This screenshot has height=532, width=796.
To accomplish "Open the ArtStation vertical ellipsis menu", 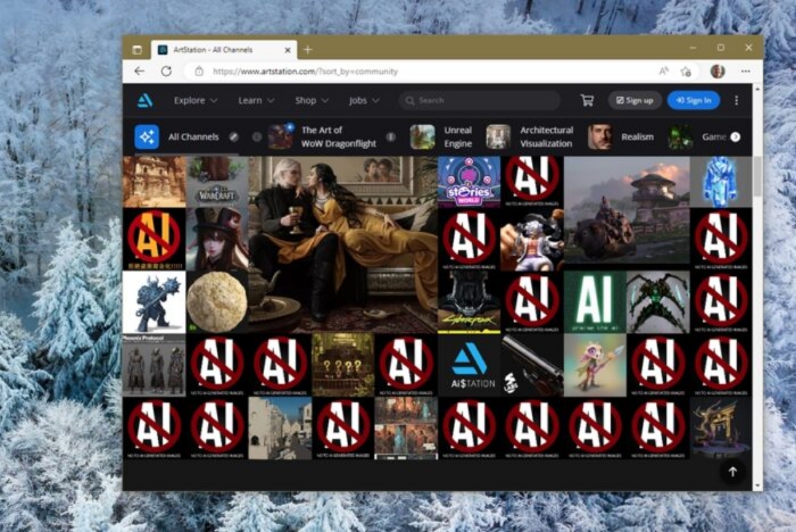I will coord(736,100).
